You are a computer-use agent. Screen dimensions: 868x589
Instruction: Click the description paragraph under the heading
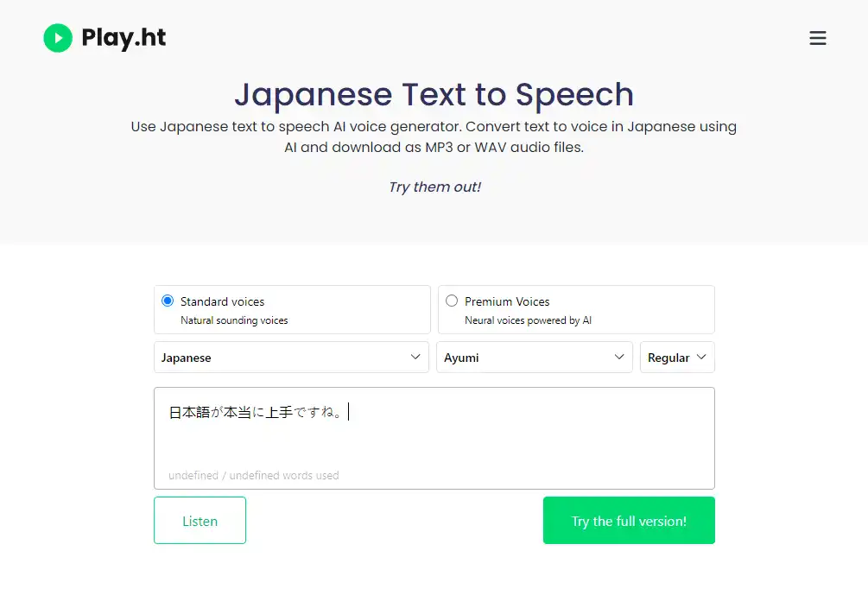pyautogui.click(x=434, y=136)
